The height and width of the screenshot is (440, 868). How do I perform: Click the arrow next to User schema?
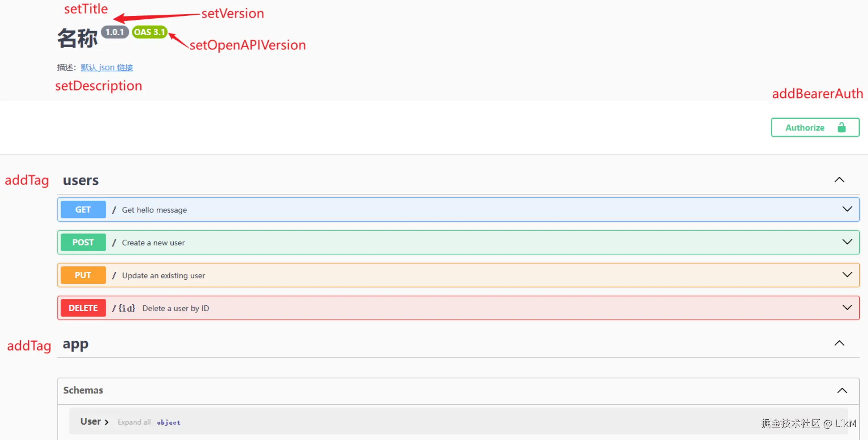pyautogui.click(x=106, y=422)
